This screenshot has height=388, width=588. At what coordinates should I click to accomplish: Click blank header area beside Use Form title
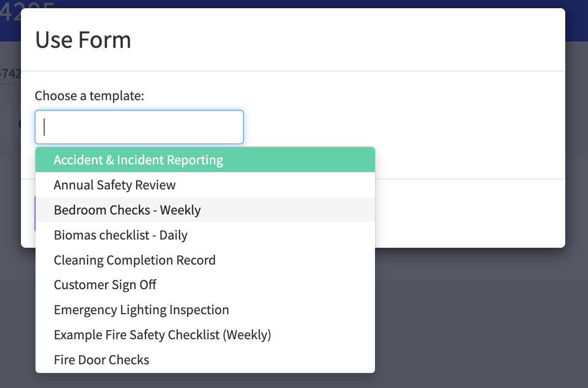[x=346, y=40]
